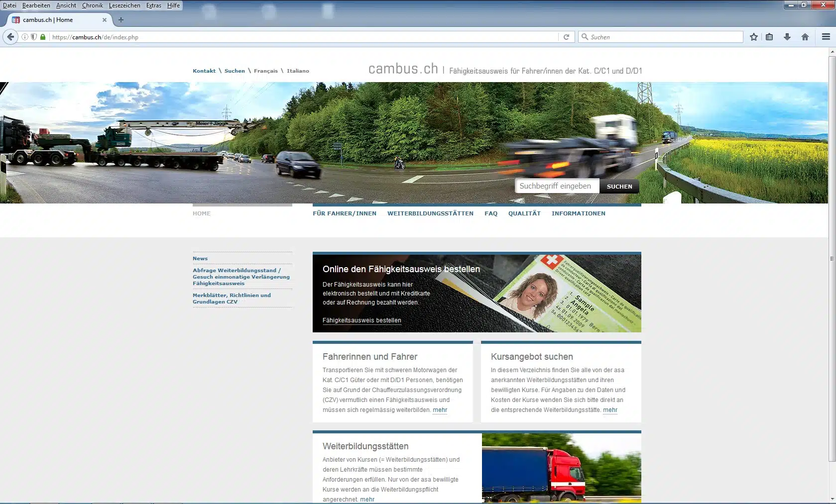Click the red truck thumbnail image
The height and width of the screenshot is (504, 836).
point(561,467)
